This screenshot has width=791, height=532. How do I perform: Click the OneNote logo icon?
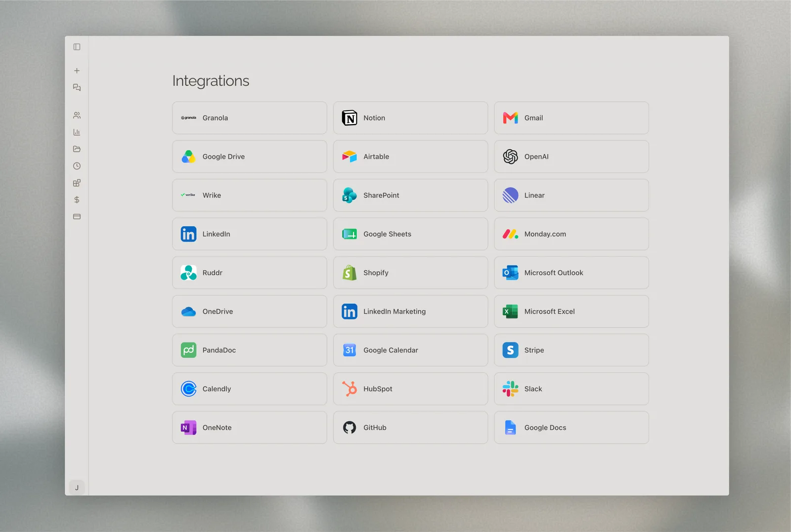pos(188,428)
